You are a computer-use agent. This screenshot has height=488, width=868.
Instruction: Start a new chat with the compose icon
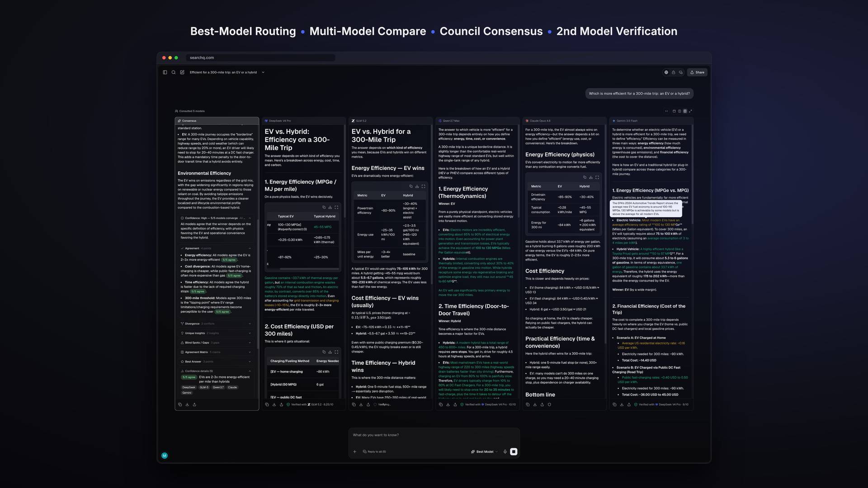click(182, 72)
